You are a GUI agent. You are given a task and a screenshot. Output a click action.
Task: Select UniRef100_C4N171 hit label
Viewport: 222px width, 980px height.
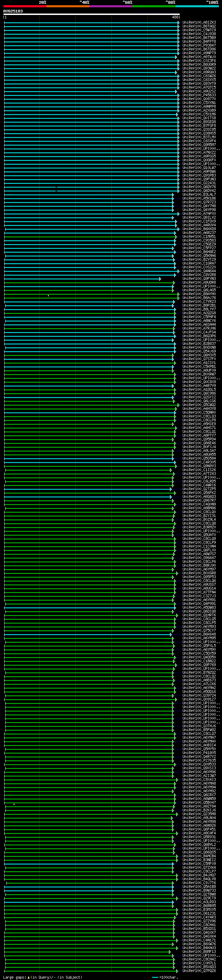tap(199, 940)
